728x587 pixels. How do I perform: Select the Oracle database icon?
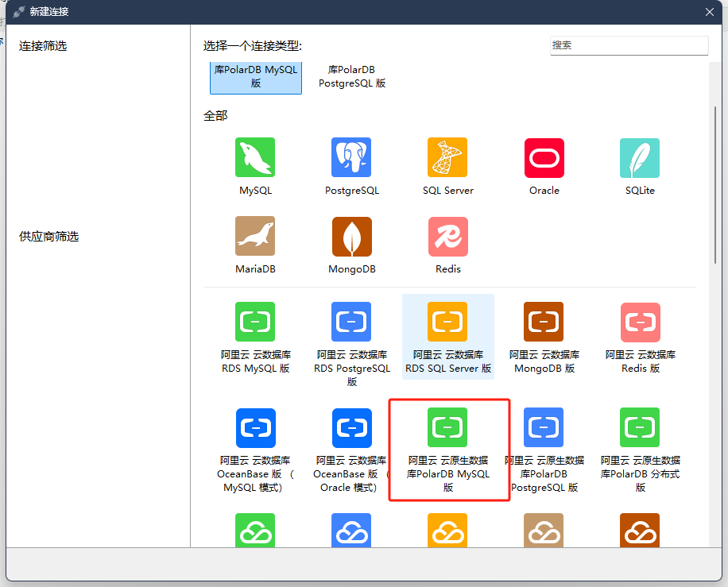coord(544,157)
